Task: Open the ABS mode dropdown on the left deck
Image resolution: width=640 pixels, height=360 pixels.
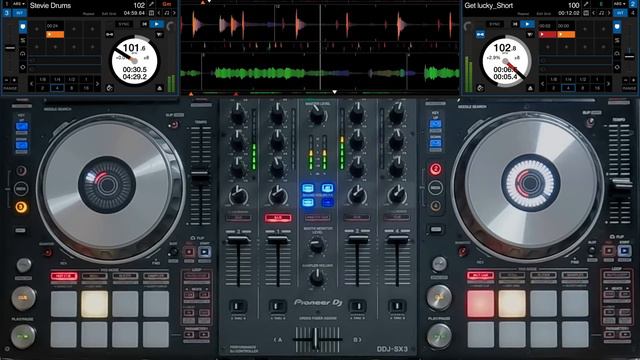Action: coord(19,4)
